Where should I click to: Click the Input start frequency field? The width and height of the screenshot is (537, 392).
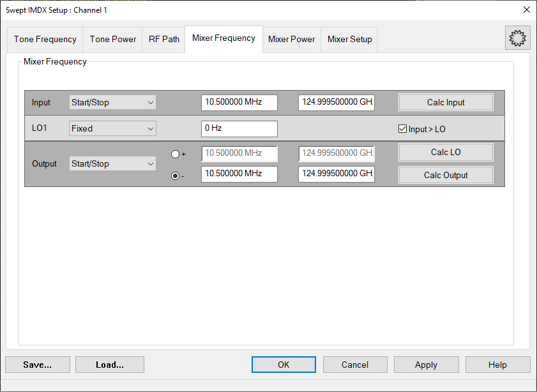tap(239, 102)
